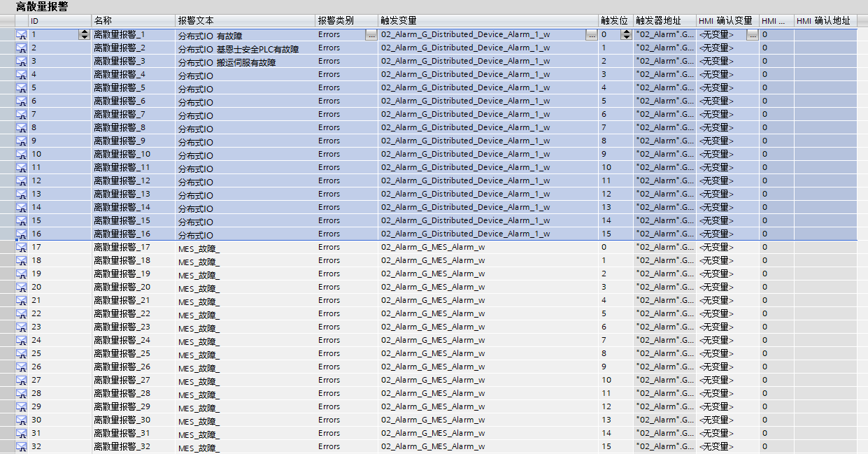The image size is (868, 454).
Task: Select the row icon for 离散量报警_6
Action: pos(21,101)
